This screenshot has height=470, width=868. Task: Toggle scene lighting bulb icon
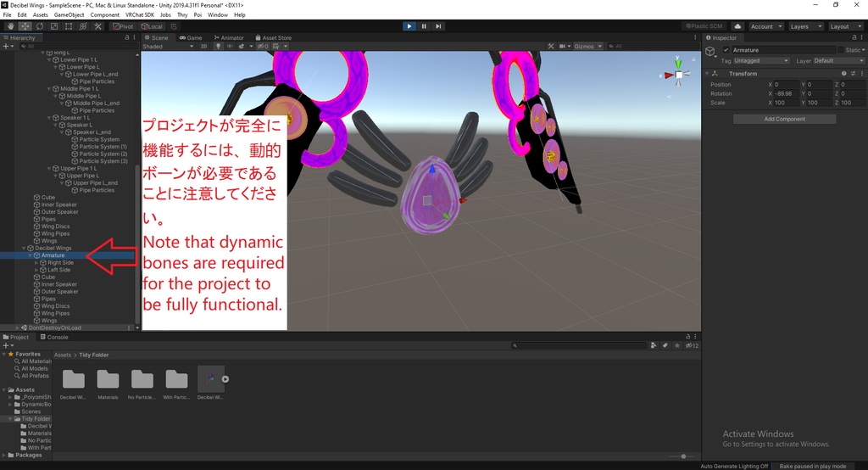pyautogui.click(x=219, y=47)
